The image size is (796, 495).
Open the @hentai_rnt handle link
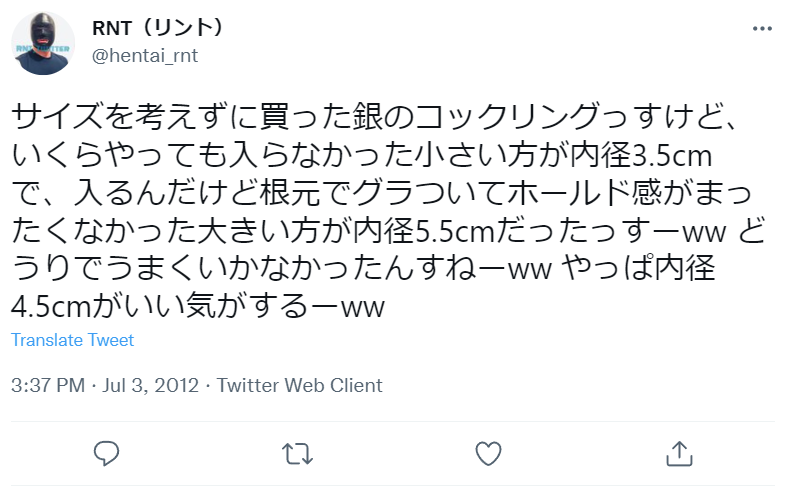(145, 55)
